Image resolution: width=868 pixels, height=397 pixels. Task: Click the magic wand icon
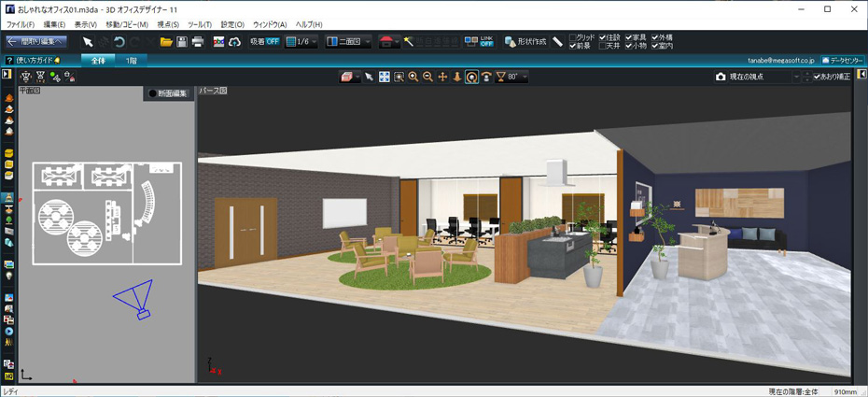click(x=409, y=41)
